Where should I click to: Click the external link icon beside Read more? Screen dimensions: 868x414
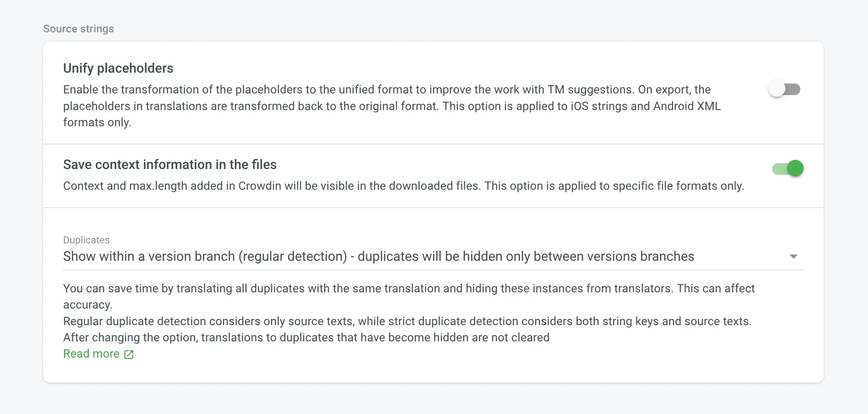[129, 354]
